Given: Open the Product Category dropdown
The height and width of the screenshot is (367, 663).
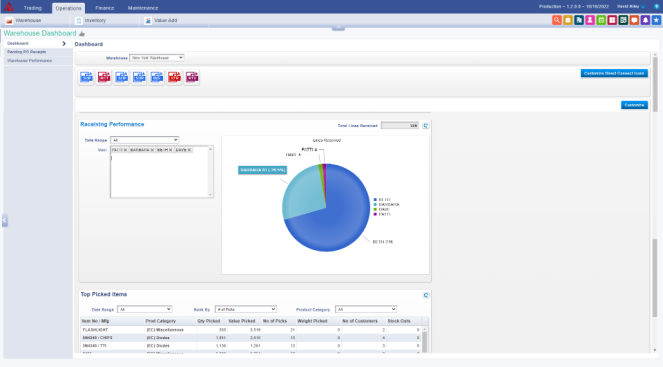Looking at the screenshot, I should click(366, 309).
